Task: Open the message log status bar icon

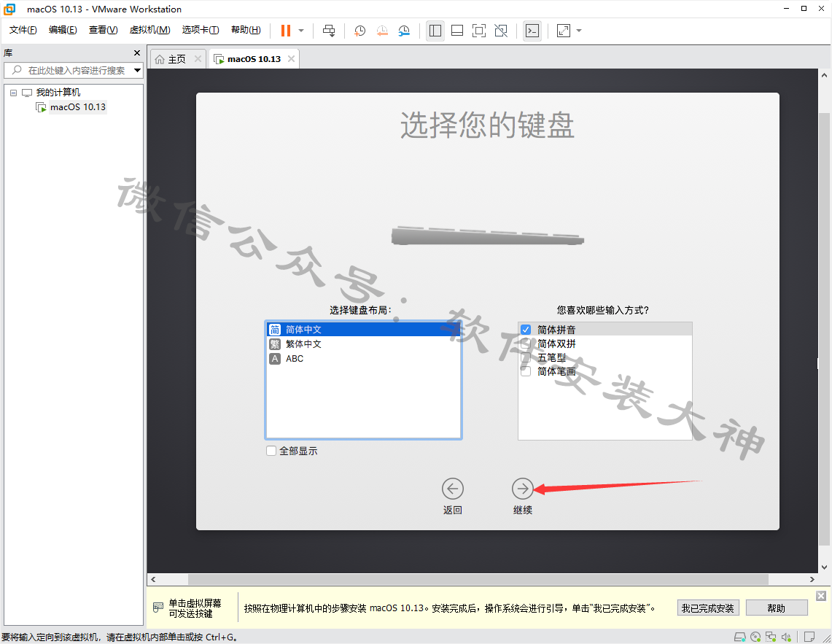Action: 809,637
